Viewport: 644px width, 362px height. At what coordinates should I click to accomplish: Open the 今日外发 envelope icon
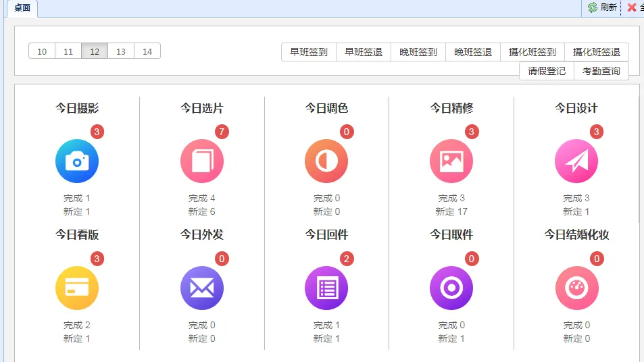(202, 288)
